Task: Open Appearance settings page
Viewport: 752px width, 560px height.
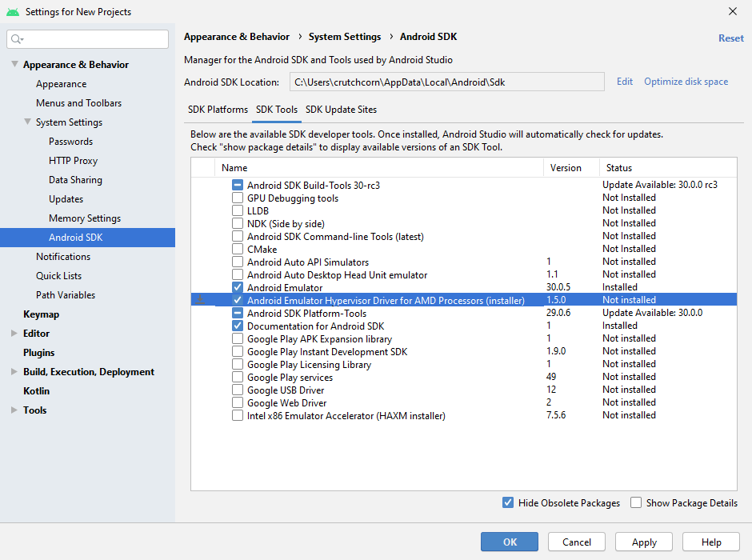Action: (x=62, y=84)
